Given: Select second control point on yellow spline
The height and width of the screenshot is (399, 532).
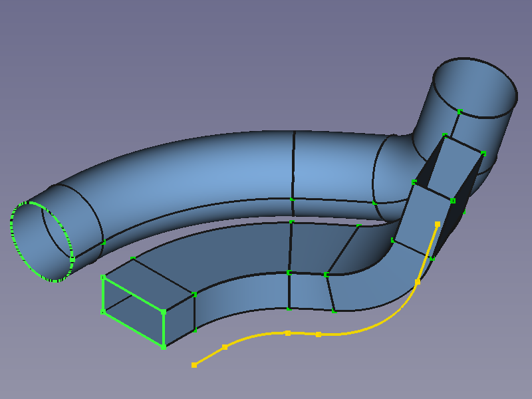Looking at the screenshot, I should (x=225, y=346).
